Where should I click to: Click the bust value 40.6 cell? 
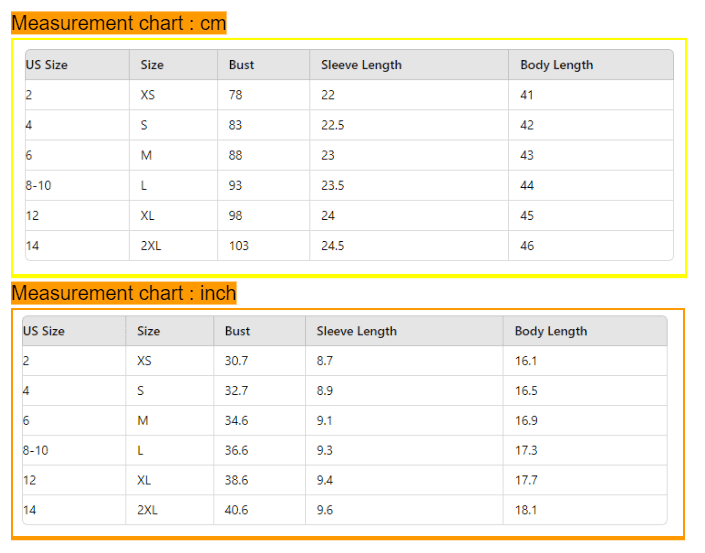[236, 510]
